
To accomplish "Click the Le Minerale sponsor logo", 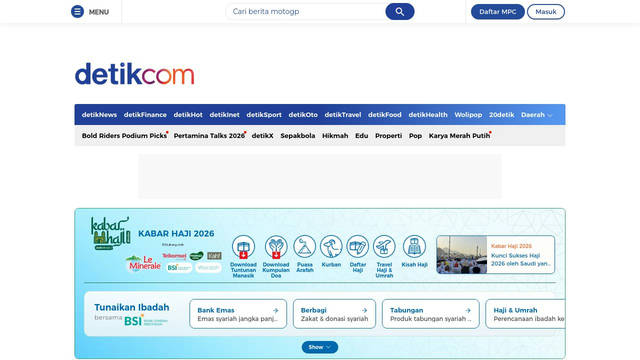I will click(144, 263).
